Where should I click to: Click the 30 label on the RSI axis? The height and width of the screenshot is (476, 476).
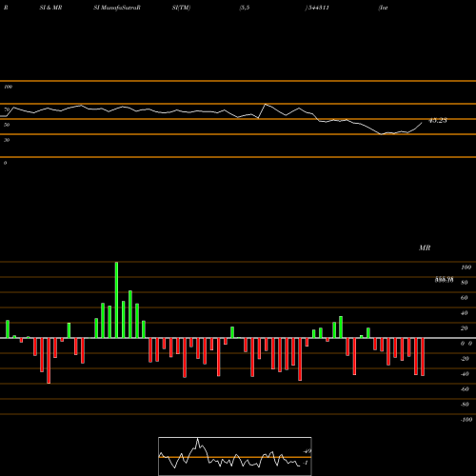pyautogui.click(x=7, y=140)
